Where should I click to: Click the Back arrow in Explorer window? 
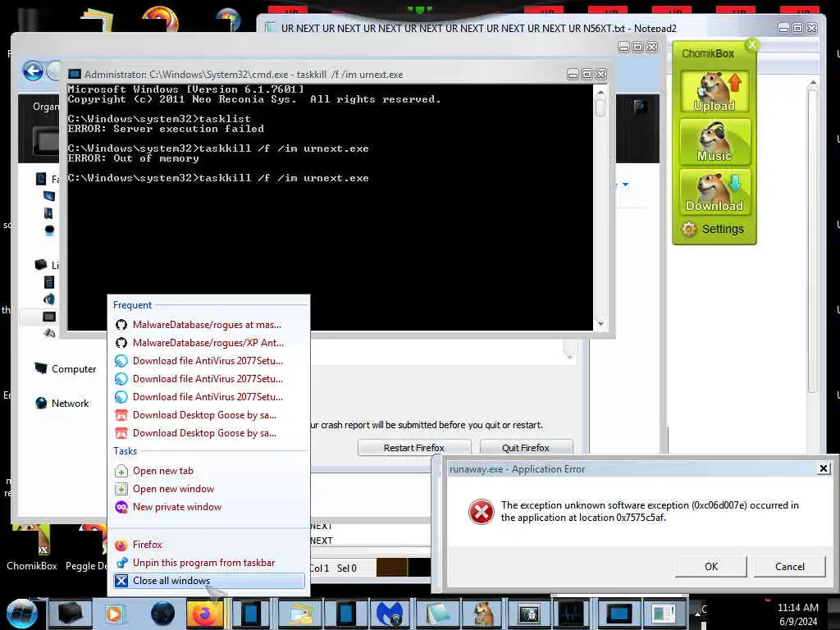tap(33, 71)
